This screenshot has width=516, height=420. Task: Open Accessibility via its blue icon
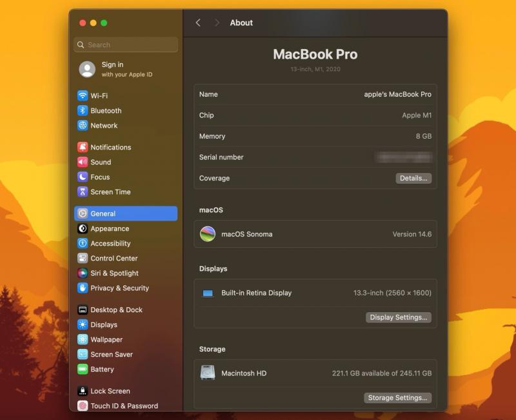click(83, 243)
